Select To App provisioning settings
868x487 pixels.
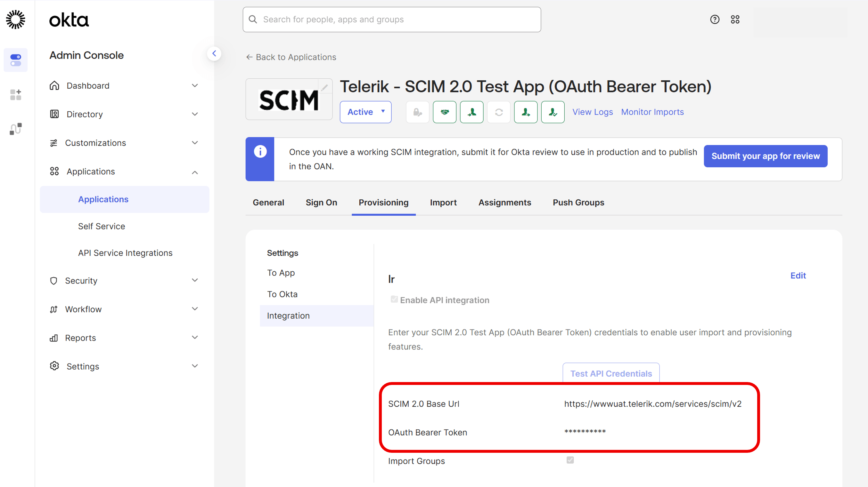point(281,273)
